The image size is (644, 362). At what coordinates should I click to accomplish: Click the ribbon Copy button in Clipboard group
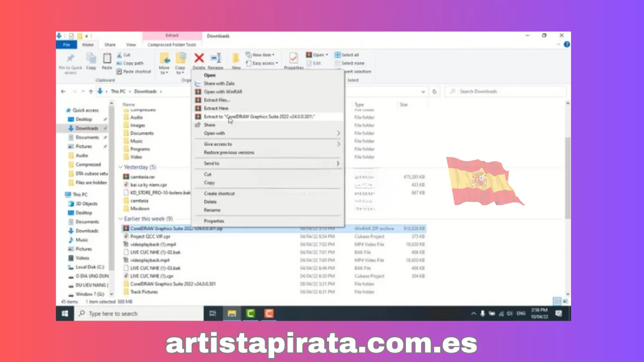(x=91, y=61)
